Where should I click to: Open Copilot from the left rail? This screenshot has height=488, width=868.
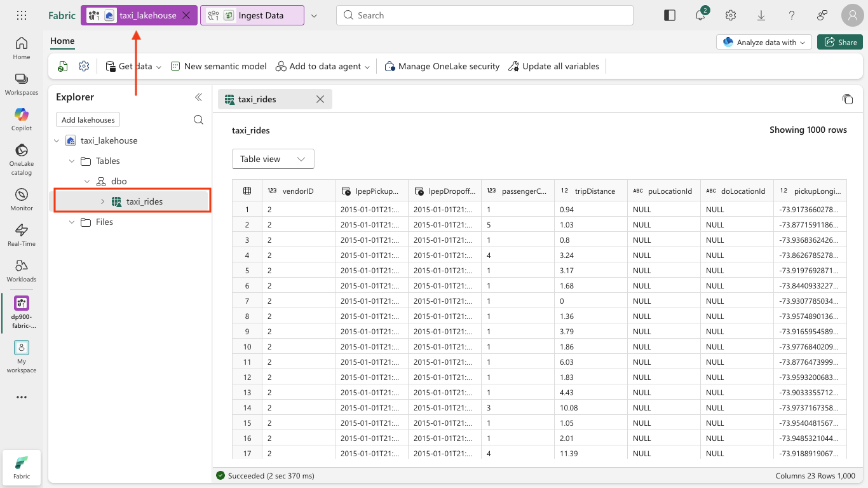point(21,119)
